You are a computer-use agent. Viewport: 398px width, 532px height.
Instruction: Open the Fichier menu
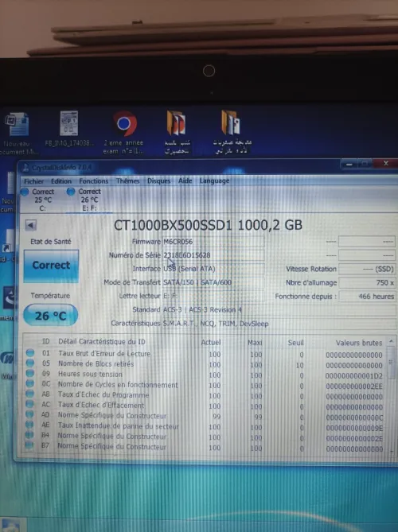point(33,181)
